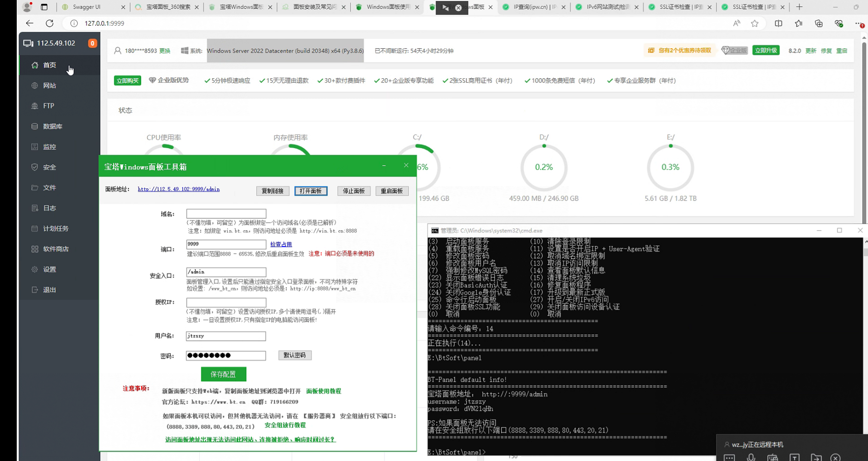Click the 退出 logout icon in sidebar

(34, 290)
